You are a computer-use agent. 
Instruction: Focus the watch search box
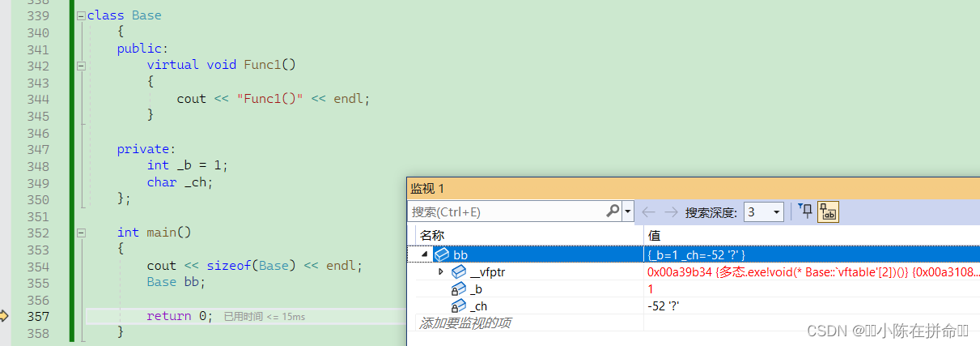pos(507,212)
